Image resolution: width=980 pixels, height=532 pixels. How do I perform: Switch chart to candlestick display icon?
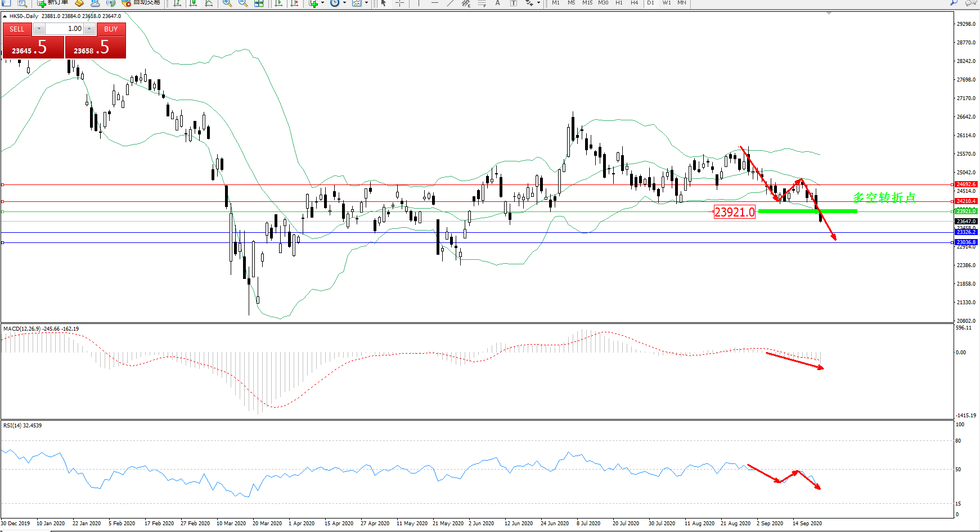tap(193, 3)
